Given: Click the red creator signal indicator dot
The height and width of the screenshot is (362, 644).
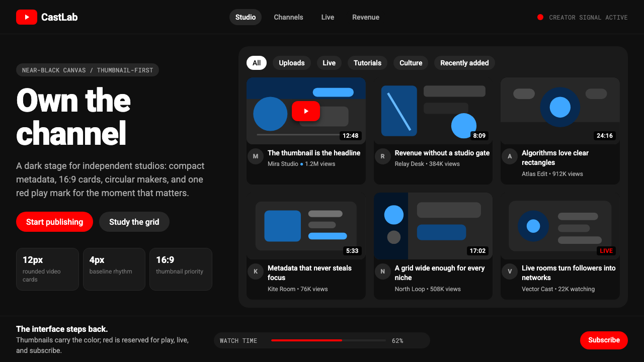Looking at the screenshot, I should pos(540,17).
